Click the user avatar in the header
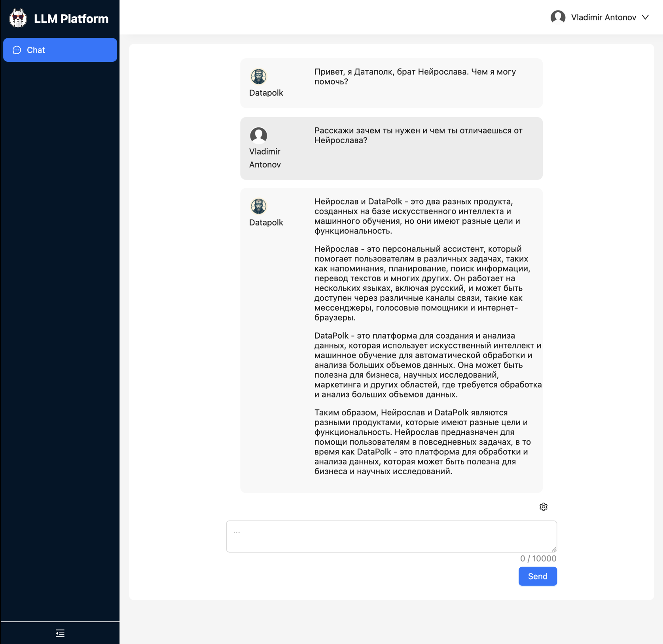 pyautogui.click(x=558, y=17)
